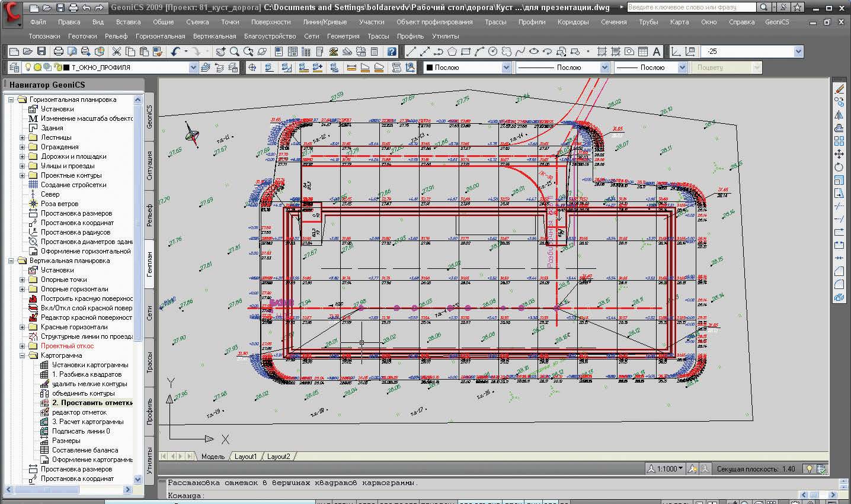The image size is (851, 504).
Task: Collapse the Картограмма tree node
Action: [x=23, y=355]
